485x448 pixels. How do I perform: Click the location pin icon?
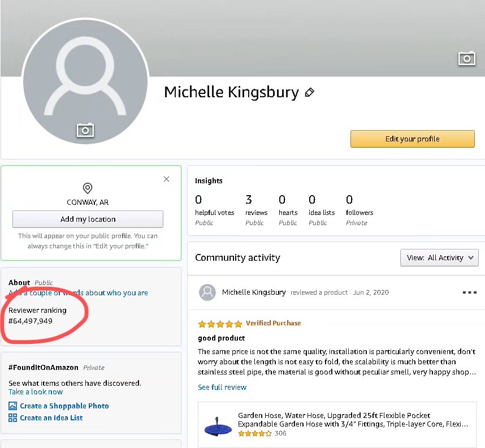88,188
